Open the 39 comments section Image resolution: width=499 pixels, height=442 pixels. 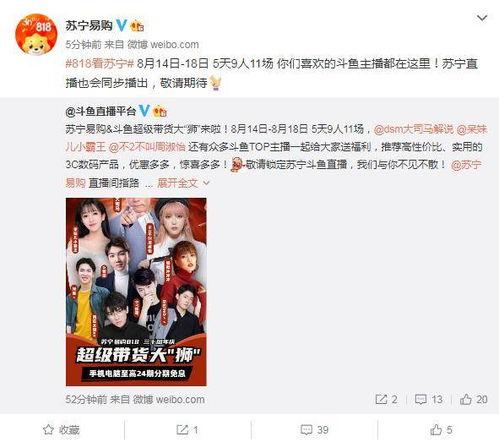point(314,430)
